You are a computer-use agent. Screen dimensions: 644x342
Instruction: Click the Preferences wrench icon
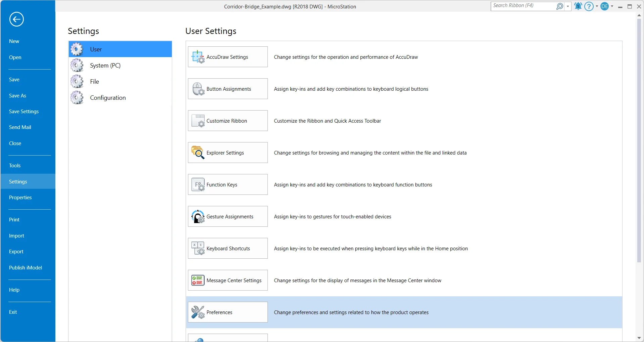coord(198,312)
